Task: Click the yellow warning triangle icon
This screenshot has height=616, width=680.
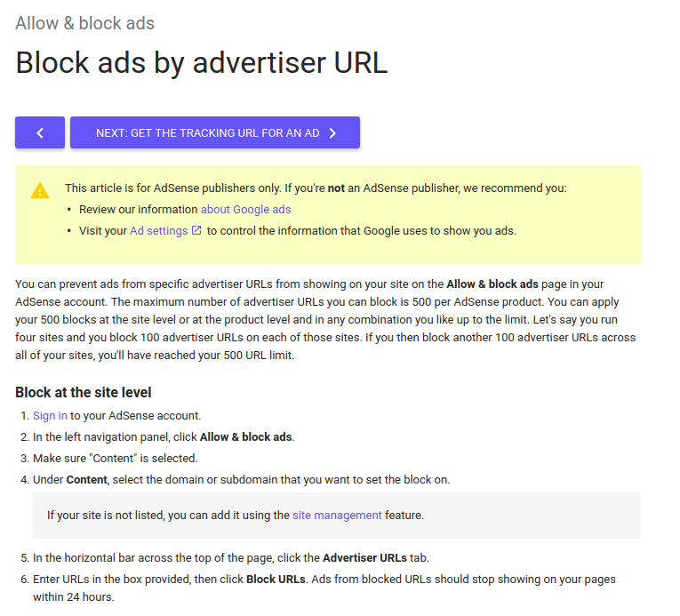Action: pos(40,190)
